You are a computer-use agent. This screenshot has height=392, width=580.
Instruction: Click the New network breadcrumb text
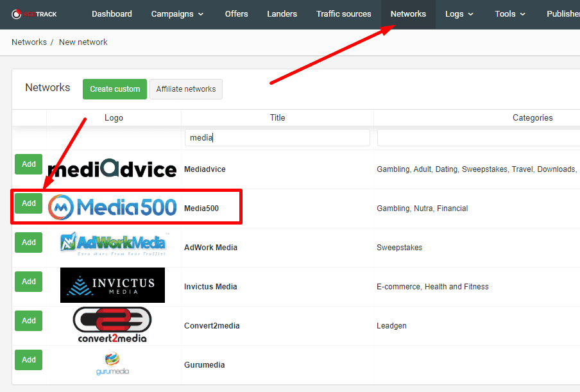tap(83, 42)
